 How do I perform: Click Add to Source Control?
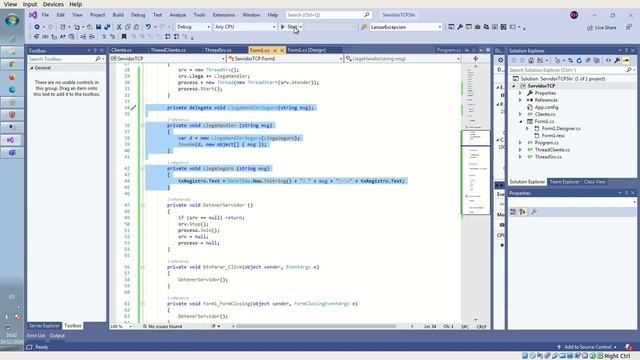coord(587,347)
